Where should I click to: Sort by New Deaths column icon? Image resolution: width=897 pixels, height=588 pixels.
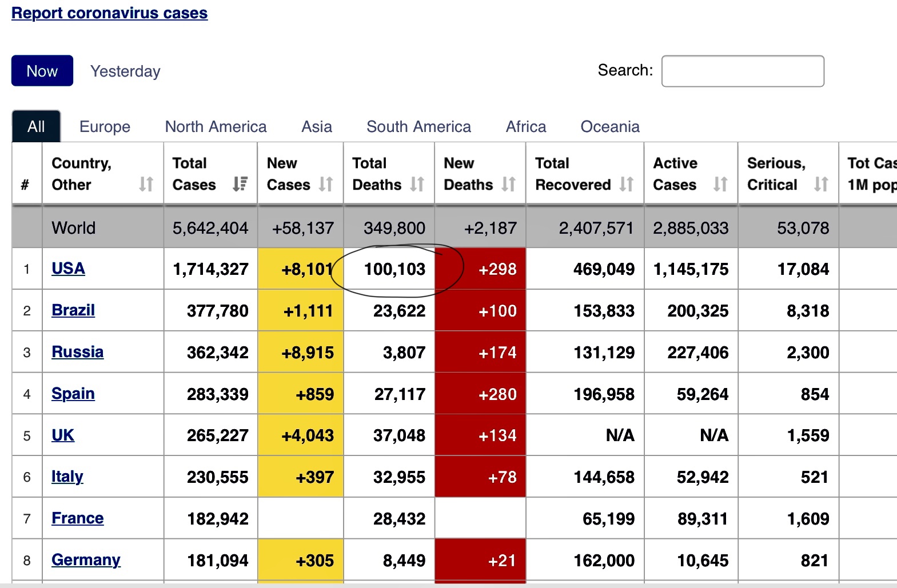pyautogui.click(x=509, y=184)
